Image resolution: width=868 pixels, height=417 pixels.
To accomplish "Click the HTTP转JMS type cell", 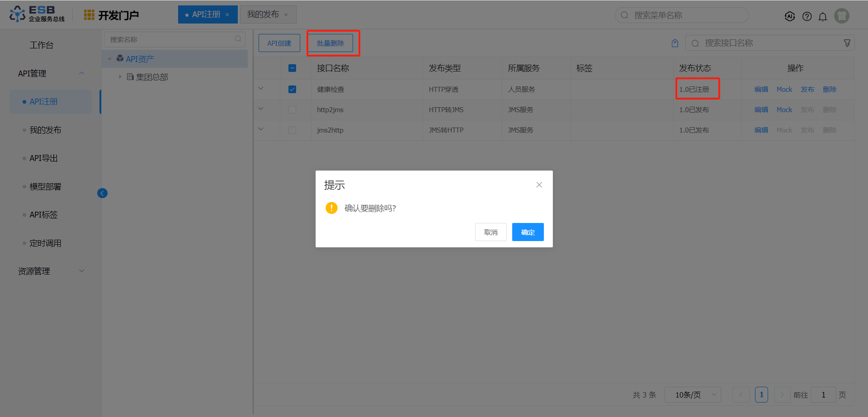I will pos(446,110).
